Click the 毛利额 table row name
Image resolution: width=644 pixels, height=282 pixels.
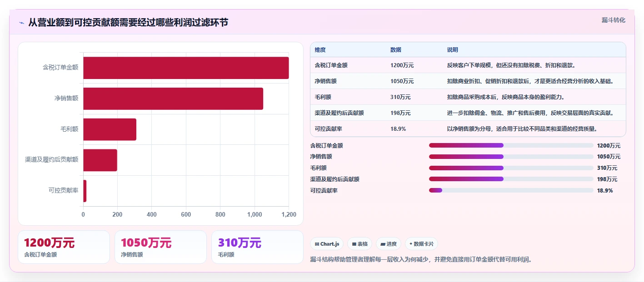point(323,97)
